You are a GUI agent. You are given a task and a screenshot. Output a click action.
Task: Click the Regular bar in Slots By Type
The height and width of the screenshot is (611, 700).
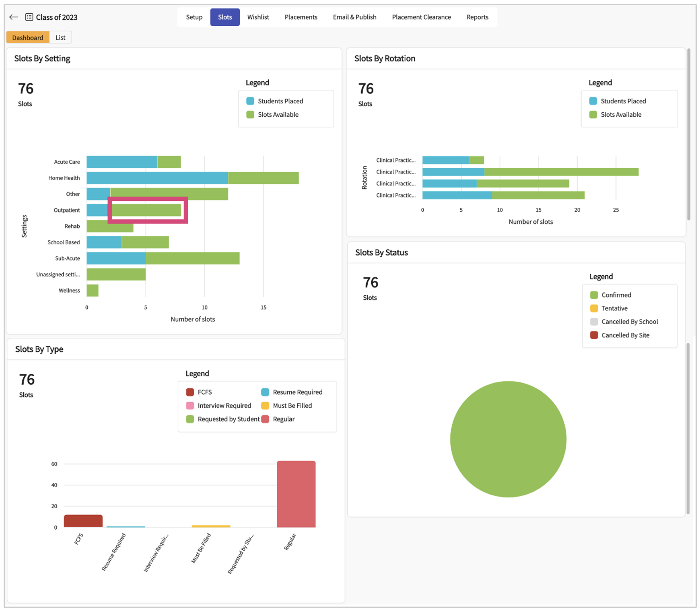coord(296,494)
